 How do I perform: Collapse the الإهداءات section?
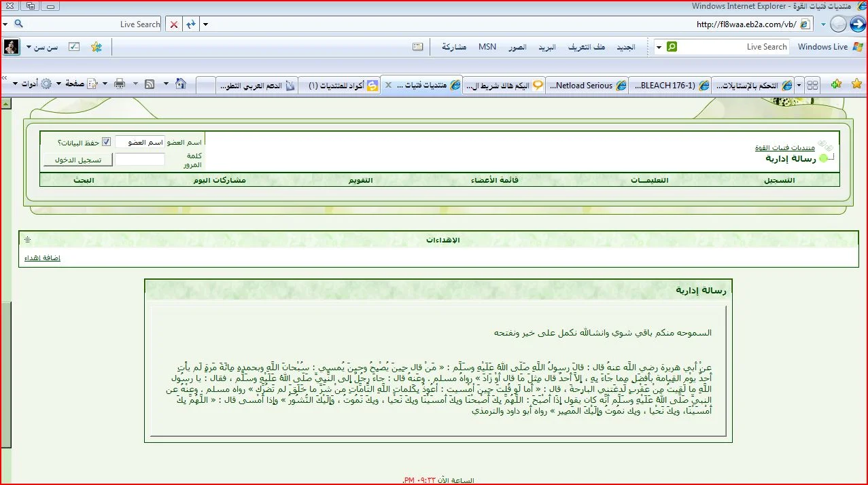pos(27,240)
